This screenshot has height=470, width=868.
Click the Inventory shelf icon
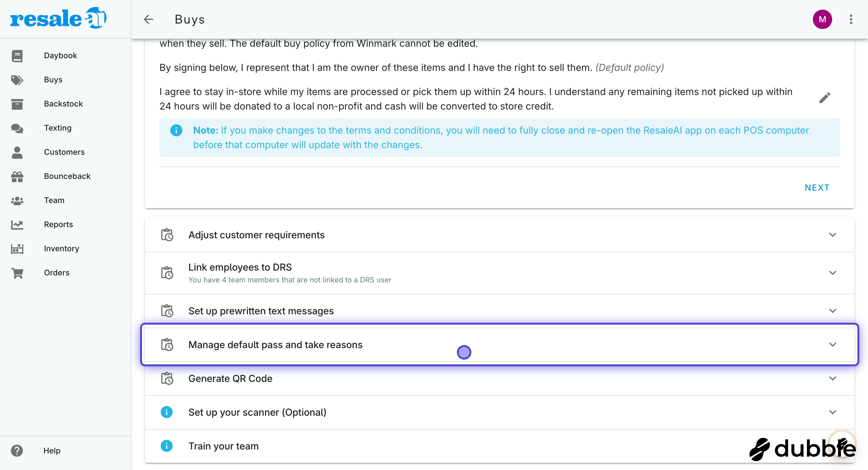pos(17,249)
